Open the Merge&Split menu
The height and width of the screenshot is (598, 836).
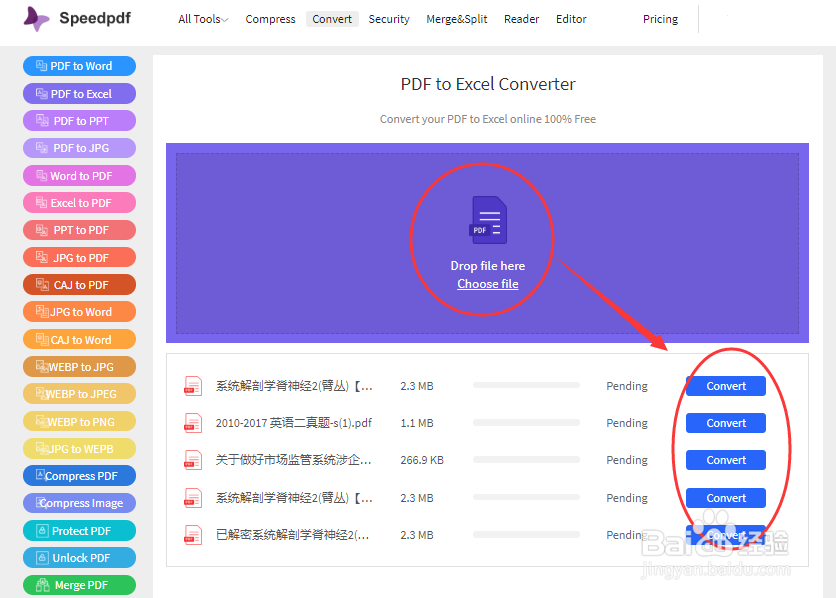tap(457, 19)
